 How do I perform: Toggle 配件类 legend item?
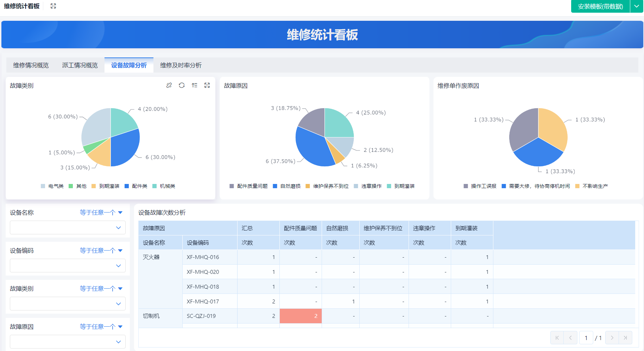coord(136,186)
